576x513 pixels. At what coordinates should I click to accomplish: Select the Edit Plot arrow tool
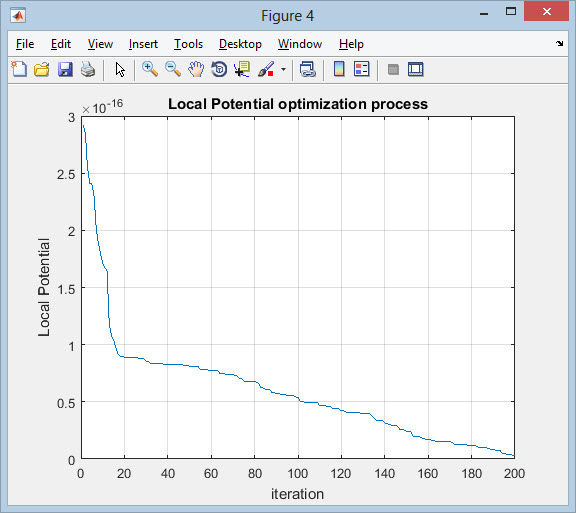point(120,69)
